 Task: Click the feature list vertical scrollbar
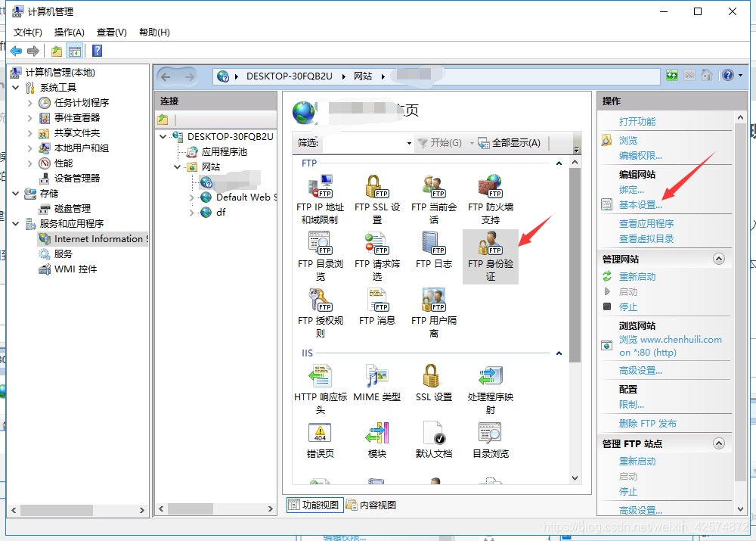click(x=575, y=266)
